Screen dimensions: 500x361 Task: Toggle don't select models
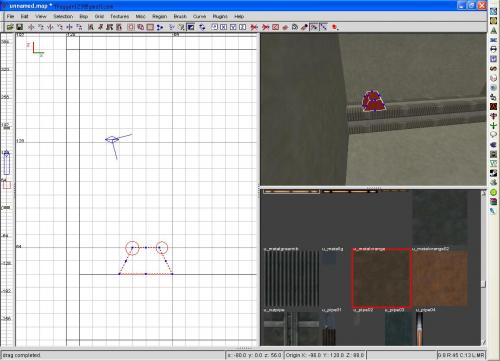coord(266,27)
